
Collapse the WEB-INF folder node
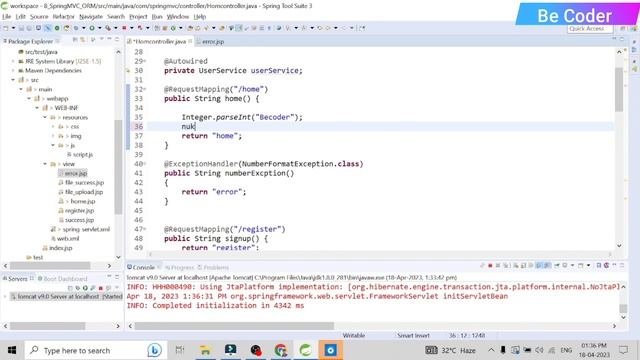click(x=37, y=108)
